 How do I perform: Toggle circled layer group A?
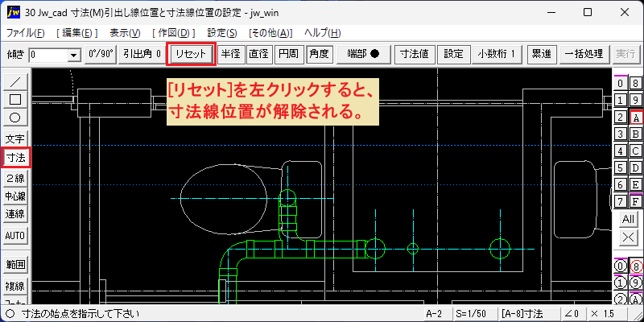pyautogui.click(x=636, y=299)
